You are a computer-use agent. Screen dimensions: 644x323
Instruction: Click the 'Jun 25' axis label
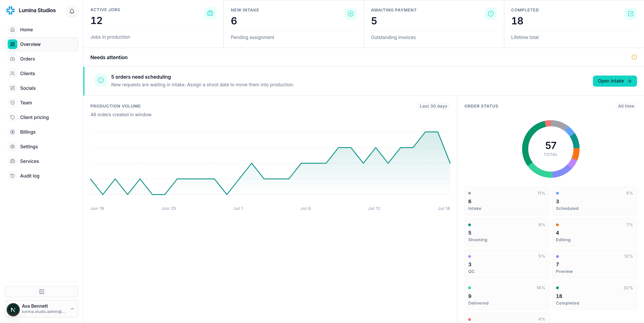point(169,208)
